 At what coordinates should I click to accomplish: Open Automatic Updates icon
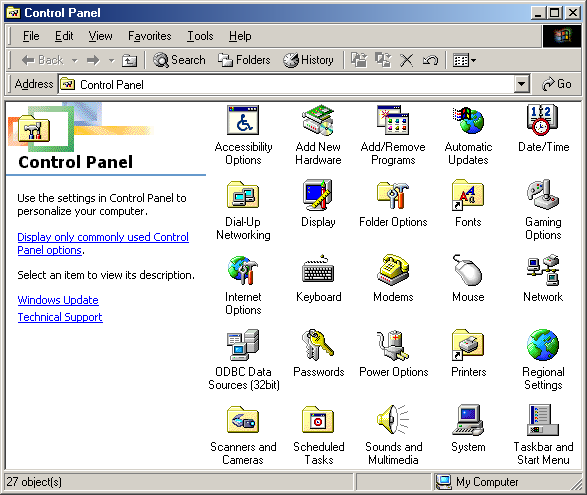[x=468, y=120]
